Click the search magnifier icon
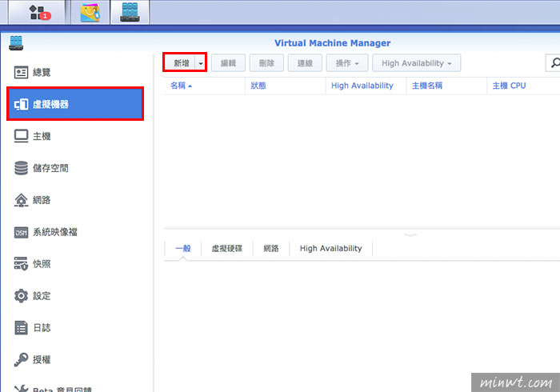Screen dimensions: 560x392 coord(555,63)
